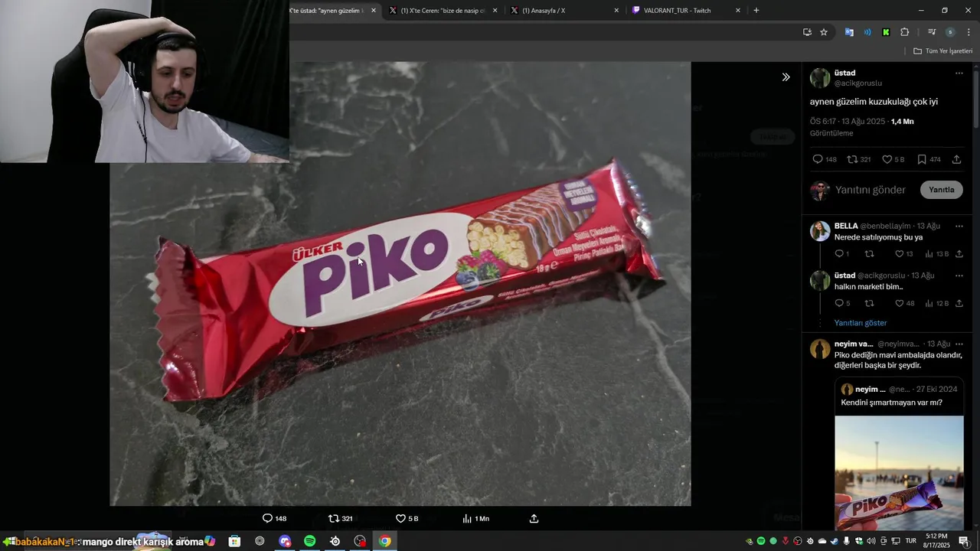This screenshot has height=551, width=980.
Task: Open the green K (Kick) extension icon
Action: point(886,32)
